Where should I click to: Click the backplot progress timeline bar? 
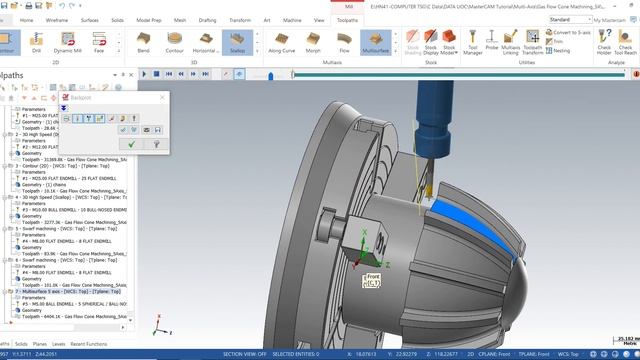pyautogui.click(x=459, y=75)
